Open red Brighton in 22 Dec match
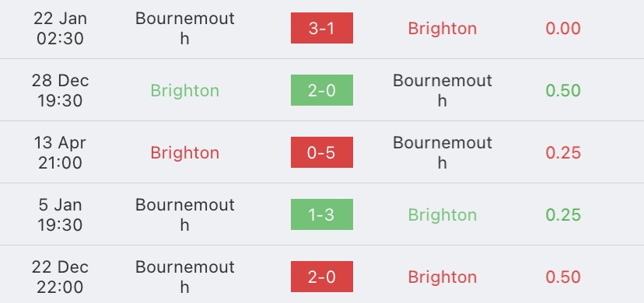 coord(443,277)
